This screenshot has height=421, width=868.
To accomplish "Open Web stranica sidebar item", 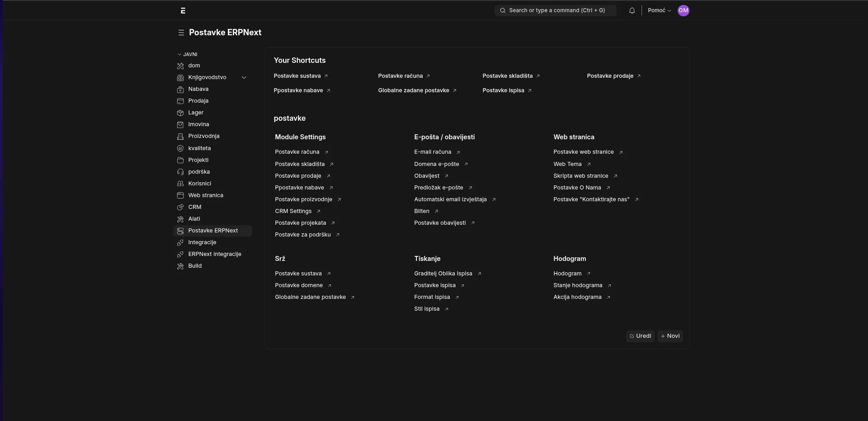I will coord(205,195).
